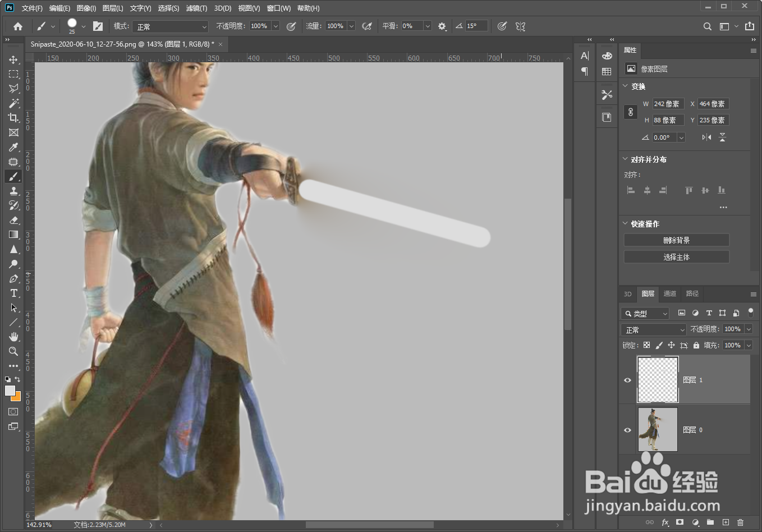Hide layer 图层 1 visibility eye
The height and width of the screenshot is (532, 762).
627,380
